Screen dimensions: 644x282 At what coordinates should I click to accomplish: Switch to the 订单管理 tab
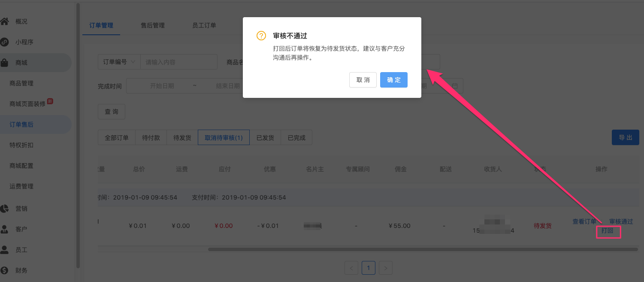click(x=101, y=25)
